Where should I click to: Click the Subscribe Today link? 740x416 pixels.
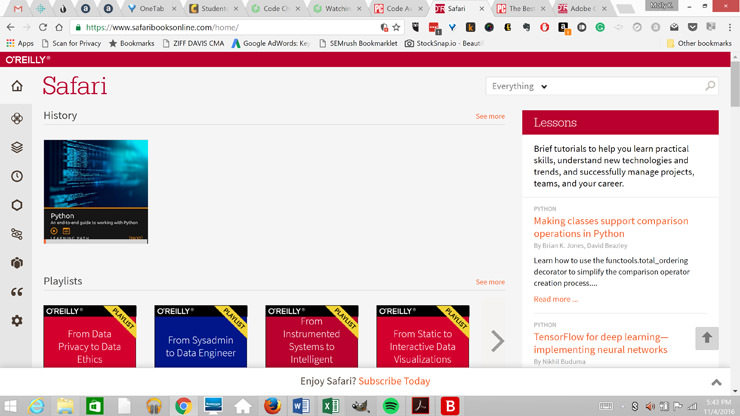[x=394, y=381]
